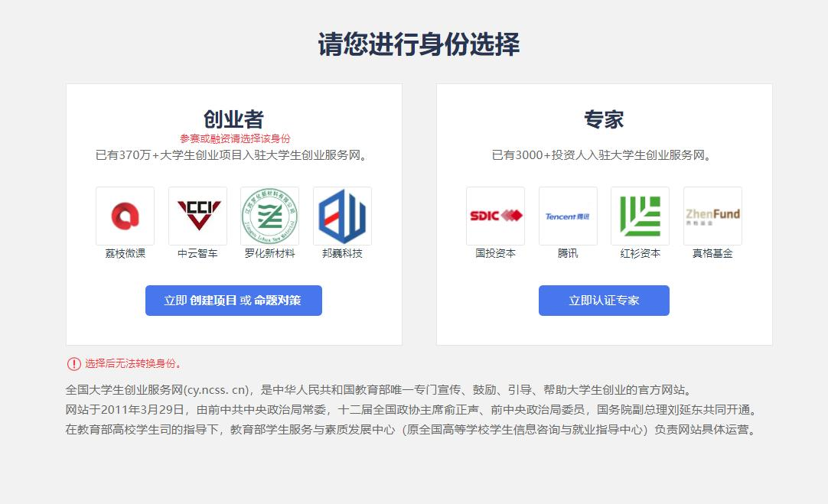Viewport: 828px width, 504px height.
Task: Open the 罗化新材料 green circular logo
Action: (x=270, y=216)
